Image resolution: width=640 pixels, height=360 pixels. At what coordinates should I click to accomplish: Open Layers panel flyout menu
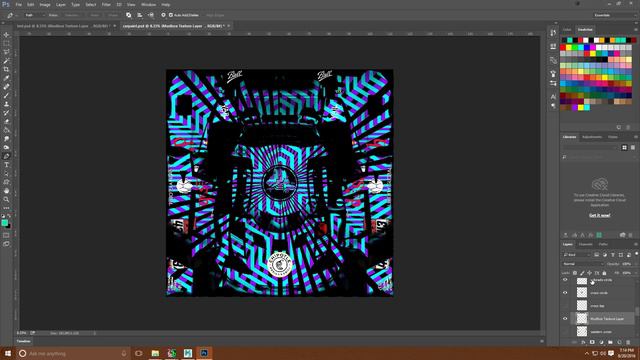(x=636, y=244)
